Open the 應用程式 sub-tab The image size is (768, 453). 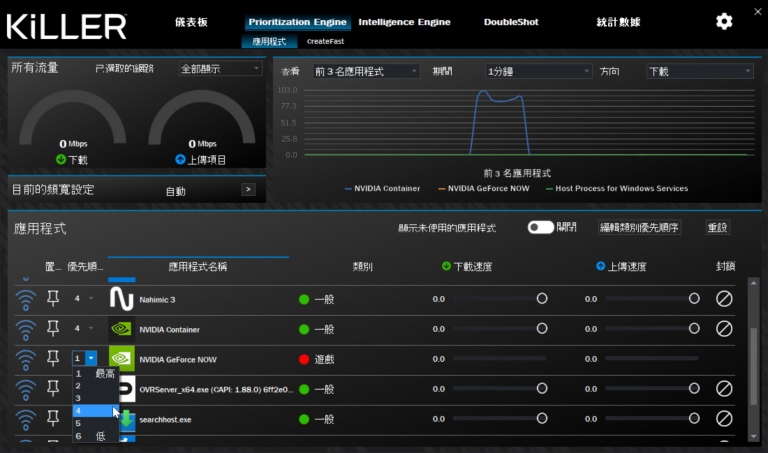269,42
